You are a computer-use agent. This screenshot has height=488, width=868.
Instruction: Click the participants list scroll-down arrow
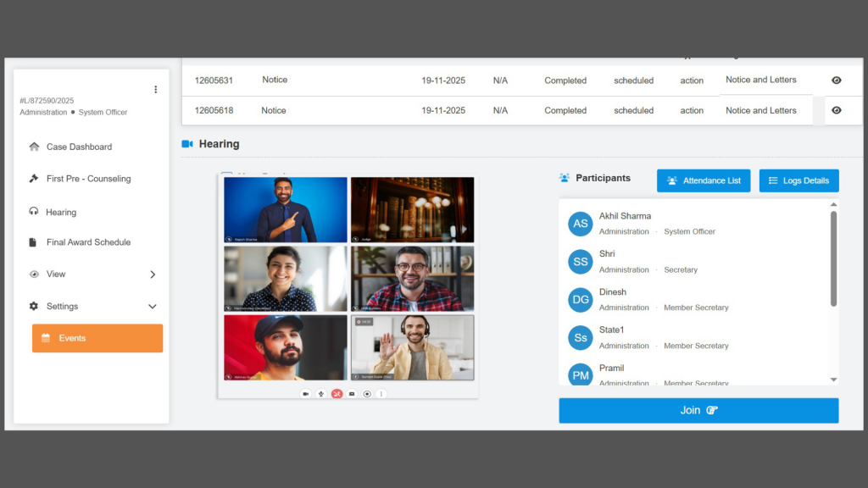tap(833, 380)
